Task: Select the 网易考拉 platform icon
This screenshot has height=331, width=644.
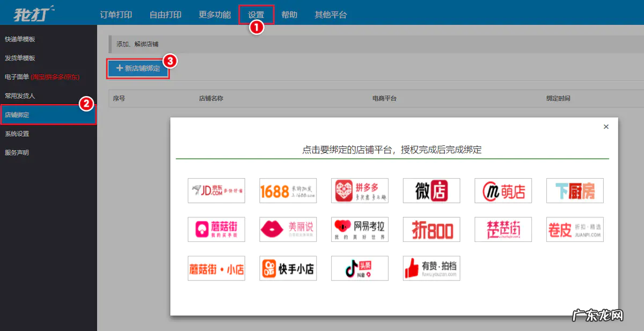Action: point(360,229)
